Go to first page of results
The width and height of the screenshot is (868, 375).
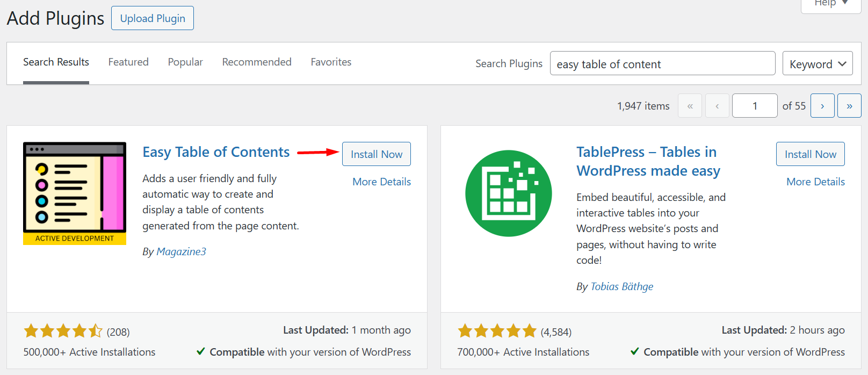coord(690,106)
